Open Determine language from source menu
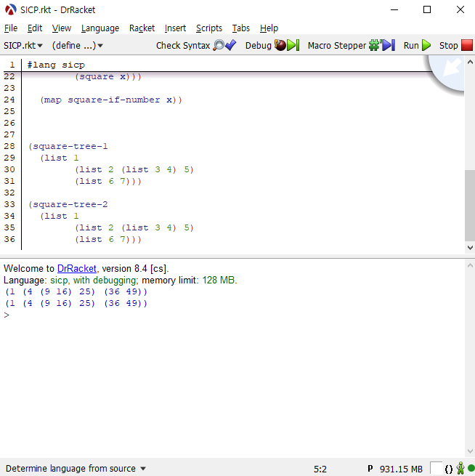Viewport: 475px width, 476px height. [76, 469]
